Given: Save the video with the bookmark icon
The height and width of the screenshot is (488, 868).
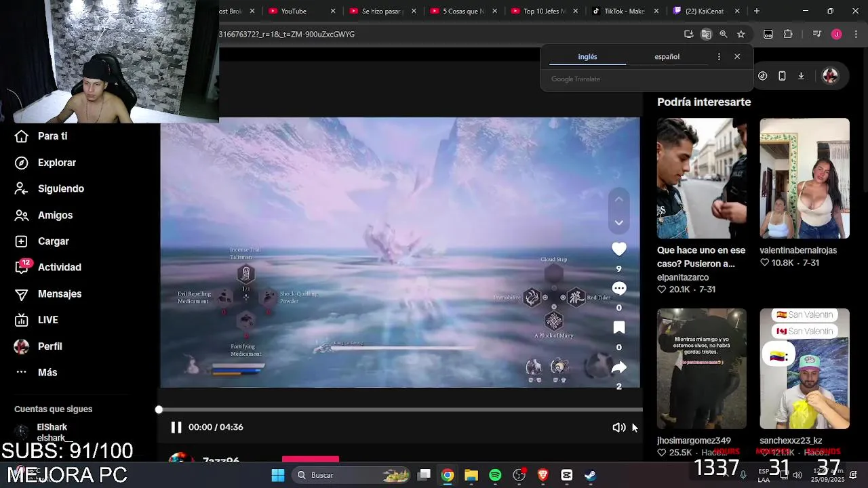Looking at the screenshot, I should point(619,327).
